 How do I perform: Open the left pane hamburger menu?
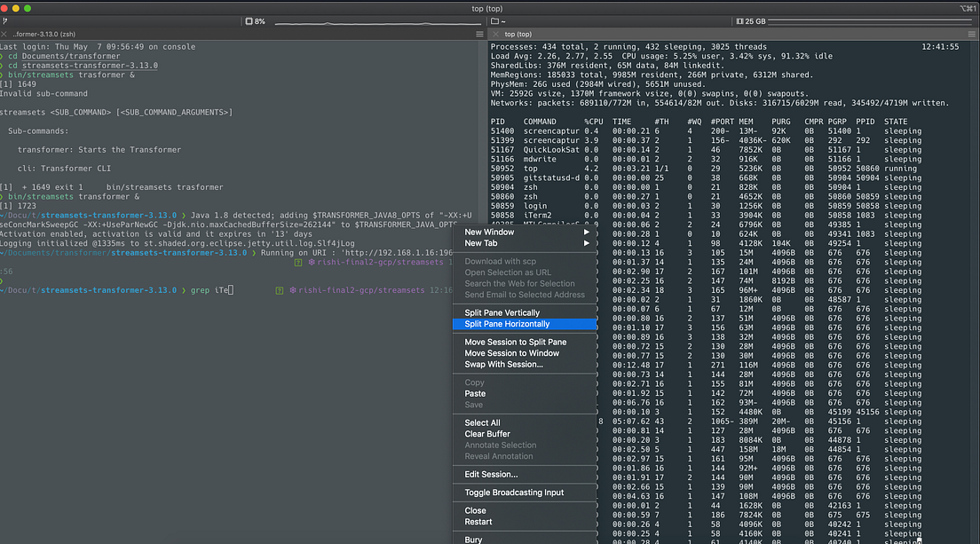tap(479, 34)
